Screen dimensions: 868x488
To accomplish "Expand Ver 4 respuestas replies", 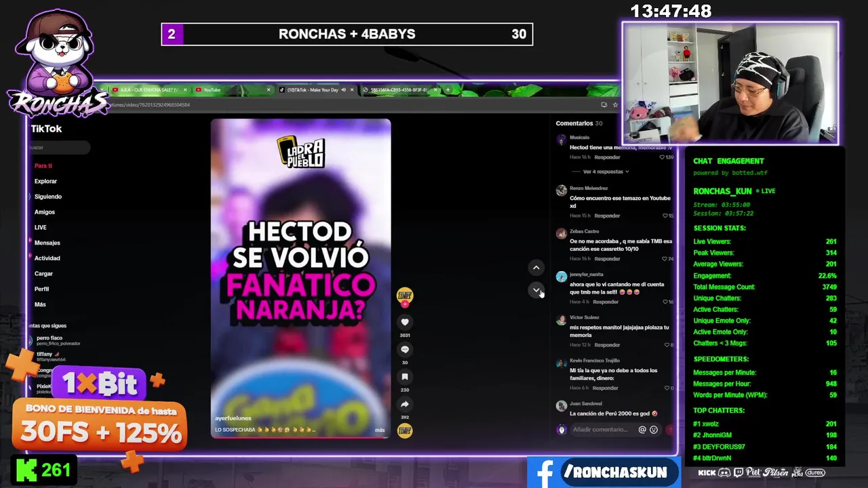I will coord(606,171).
